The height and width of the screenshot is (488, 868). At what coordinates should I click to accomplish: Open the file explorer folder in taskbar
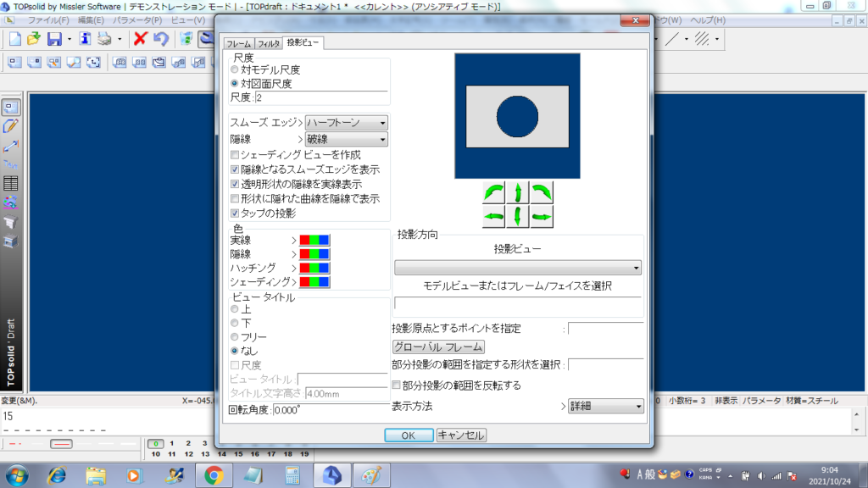coord(96,475)
